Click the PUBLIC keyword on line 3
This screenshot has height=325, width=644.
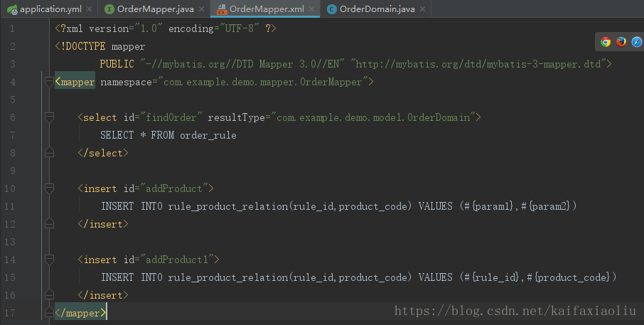[x=117, y=64]
